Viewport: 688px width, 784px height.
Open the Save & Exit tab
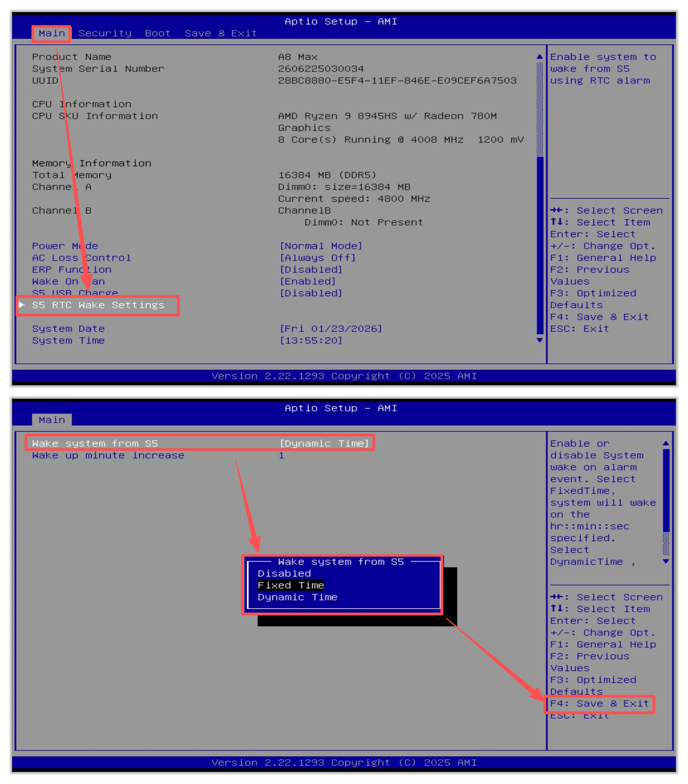[220, 34]
